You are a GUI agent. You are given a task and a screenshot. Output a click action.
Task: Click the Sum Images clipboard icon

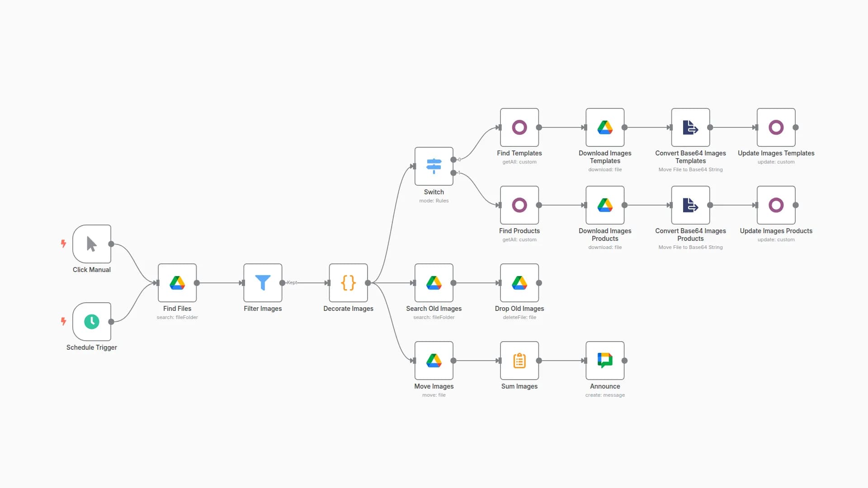[519, 361]
